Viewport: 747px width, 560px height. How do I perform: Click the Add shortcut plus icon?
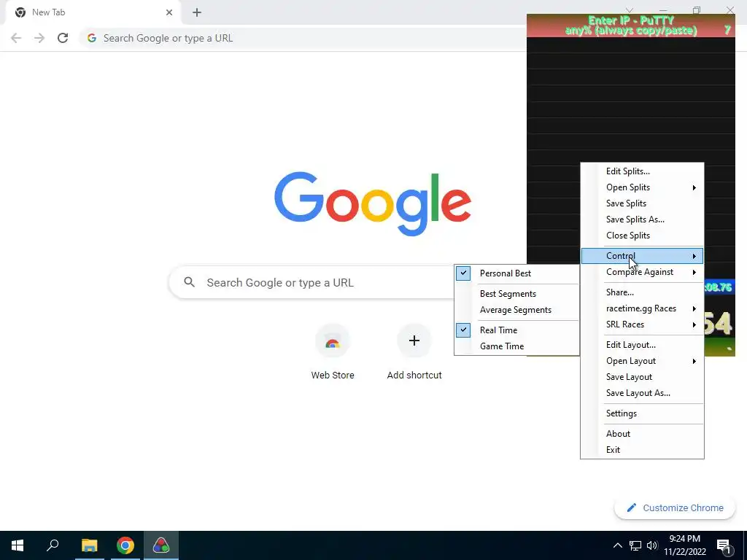[414, 341]
